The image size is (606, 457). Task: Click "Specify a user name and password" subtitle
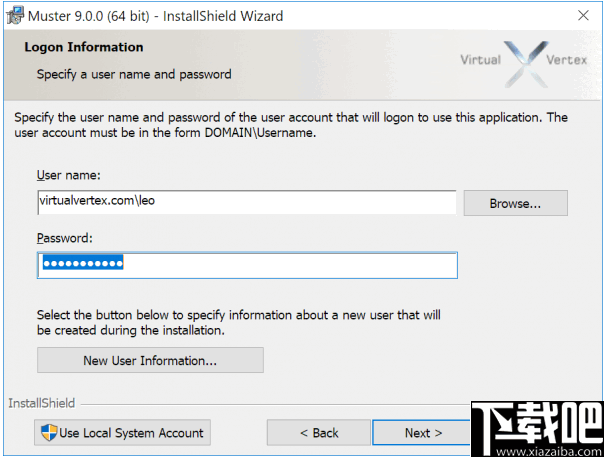click(134, 74)
